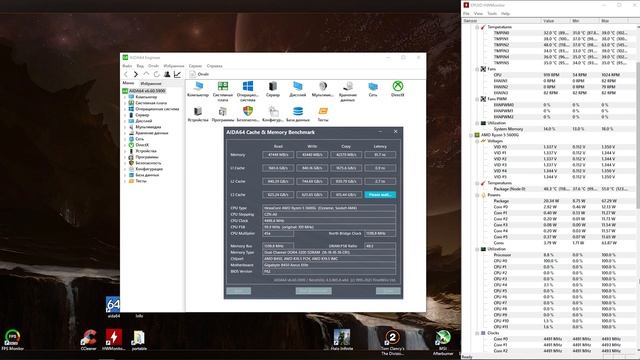The image size is (640, 360).
Task: Click the Save button in benchmark dialog
Action: [x=239, y=291]
